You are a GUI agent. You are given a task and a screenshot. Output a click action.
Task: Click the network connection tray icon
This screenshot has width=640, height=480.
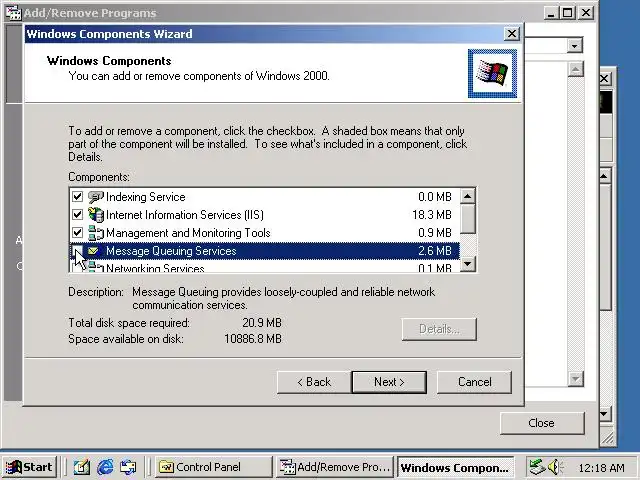[536, 467]
